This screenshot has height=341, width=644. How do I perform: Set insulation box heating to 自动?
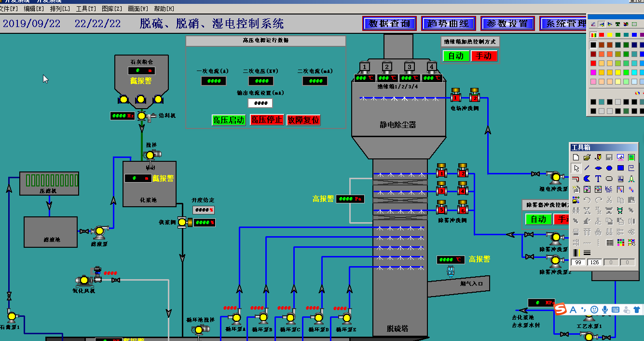coord(456,56)
